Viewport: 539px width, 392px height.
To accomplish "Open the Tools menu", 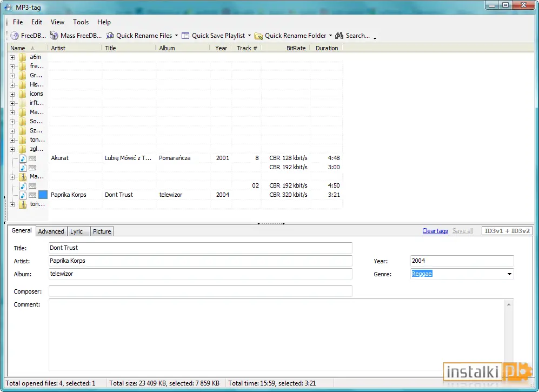I will (81, 22).
